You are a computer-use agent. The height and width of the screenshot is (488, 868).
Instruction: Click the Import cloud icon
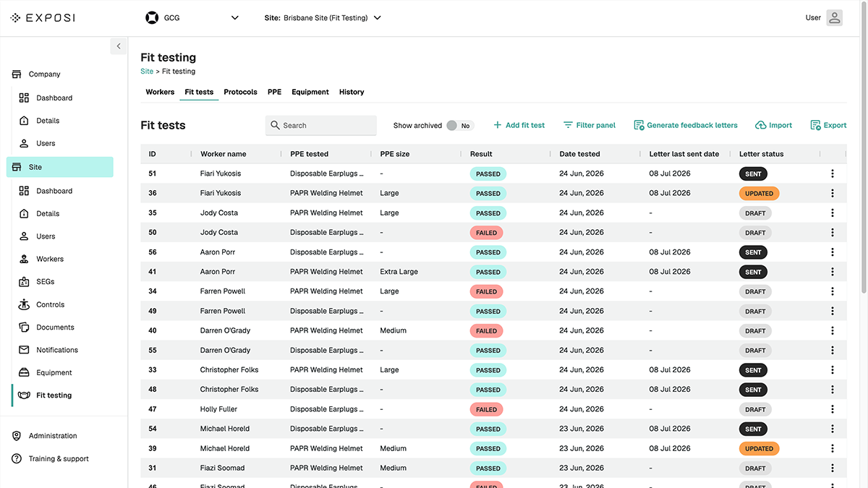point(760,125)
